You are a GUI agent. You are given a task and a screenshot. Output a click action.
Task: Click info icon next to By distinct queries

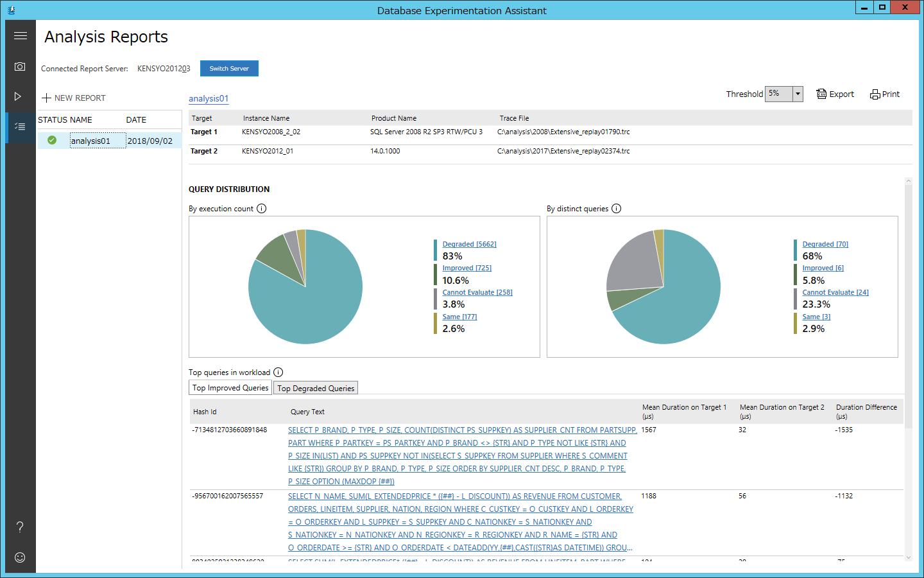pos(617,209)
